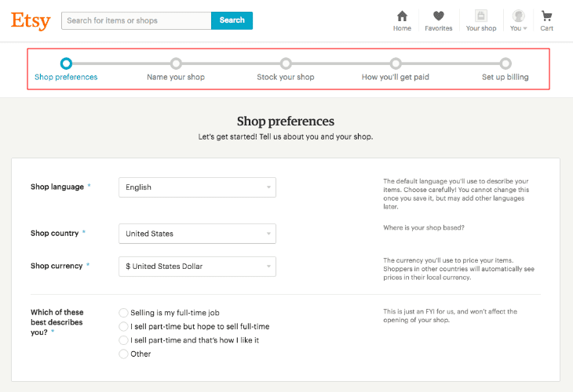Click the Etsy logo
The width and height of the screenshot is (573, 392).
click(31, 20)
